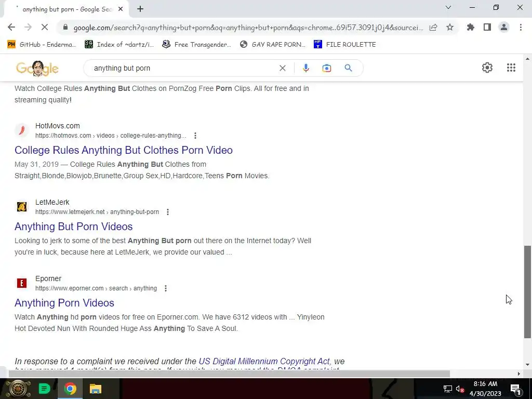Select the Google Search tab
This screenshot has height=399, width=532.
pos(66,9)
